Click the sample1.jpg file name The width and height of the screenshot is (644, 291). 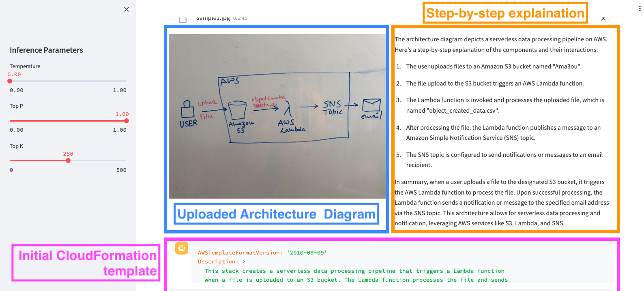click(213, 18)
